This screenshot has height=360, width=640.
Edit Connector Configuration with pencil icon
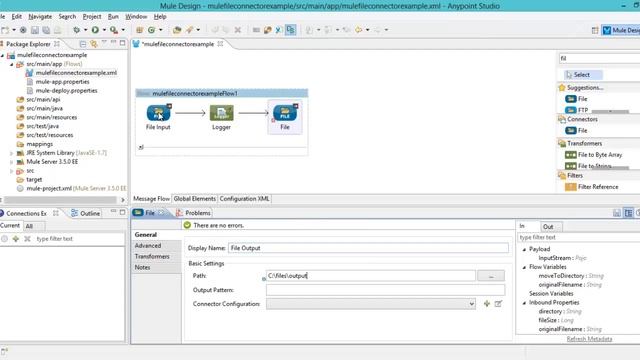(x=498, y=304)
